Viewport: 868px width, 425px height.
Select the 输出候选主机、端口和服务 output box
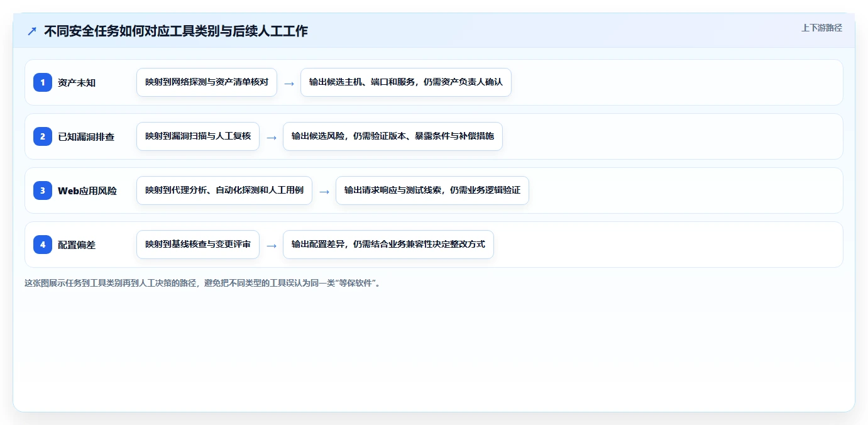point(406,82)
